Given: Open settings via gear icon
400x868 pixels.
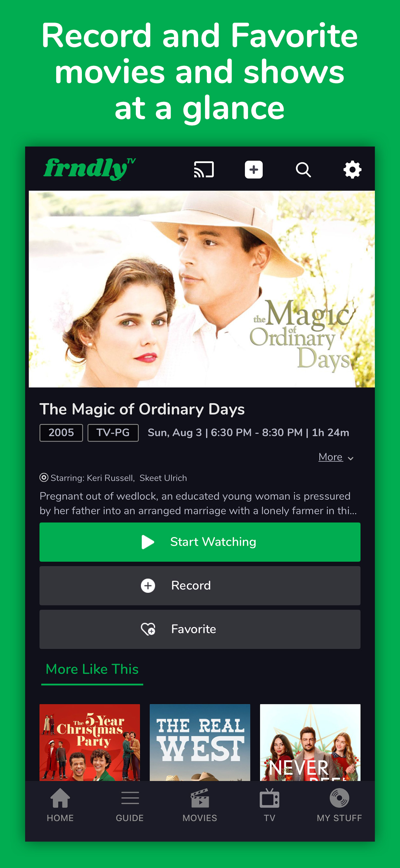Looking at the screenshot, I should (352, 170).
